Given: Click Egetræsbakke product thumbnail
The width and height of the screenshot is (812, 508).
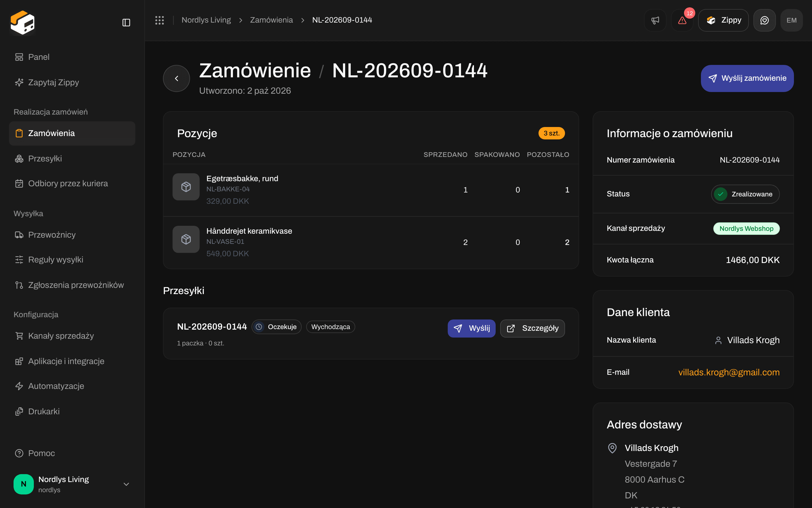Looking at the screenshot, I should 186,187.
